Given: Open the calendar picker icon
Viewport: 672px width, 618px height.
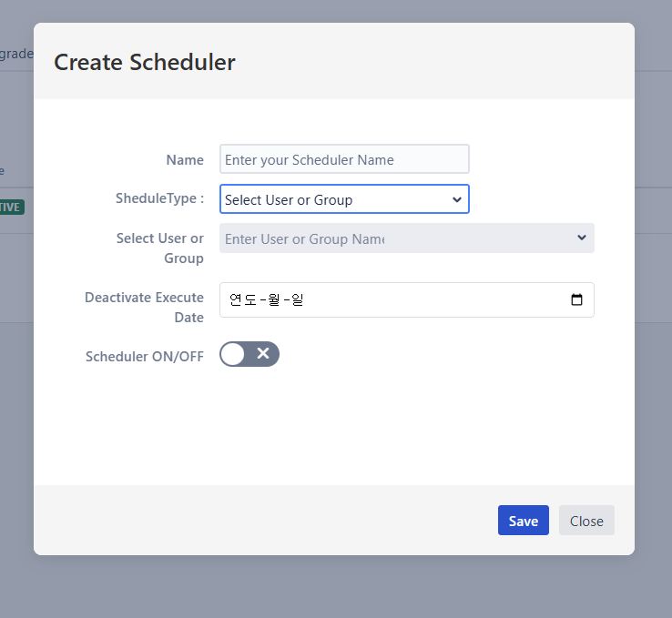Looking at the screenshot, I should [x=577, y=299].
